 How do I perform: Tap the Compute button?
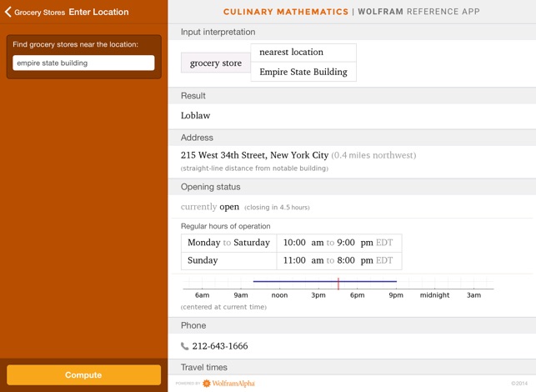(x=83, y=374)
